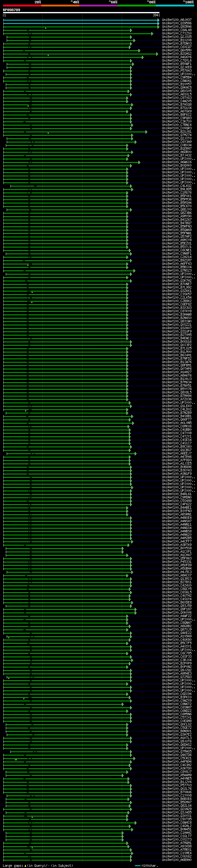The height and width of the screenshot is (868, 197).
Task: Click the orange ~40% legend segment
Action: click(60, 6)
